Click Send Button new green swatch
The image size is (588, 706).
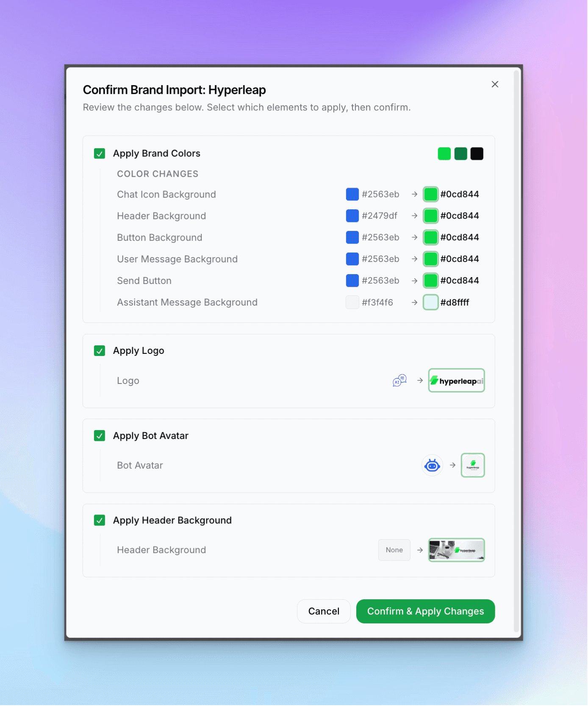click(x=430, y=281)
